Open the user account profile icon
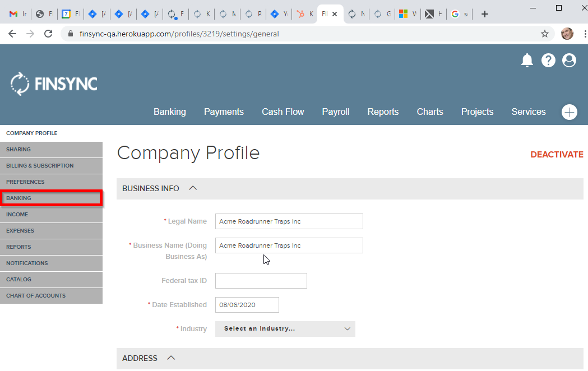 point(569,61)
